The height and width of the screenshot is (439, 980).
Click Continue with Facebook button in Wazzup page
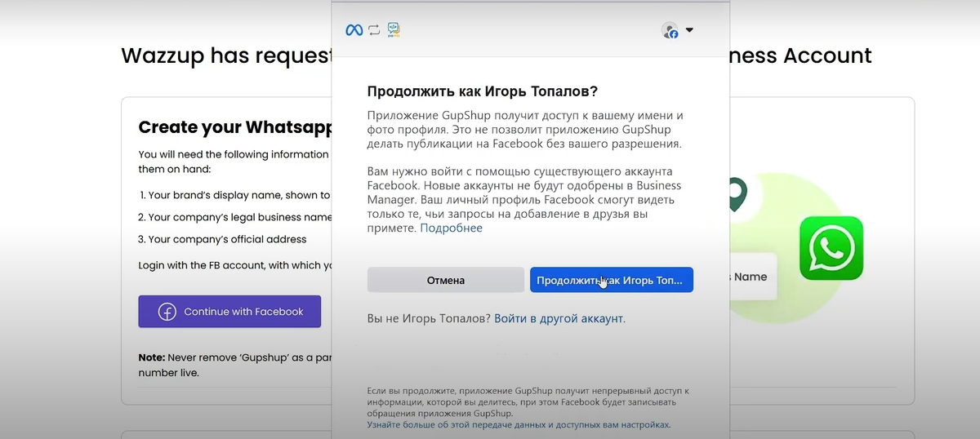(229, 312)
